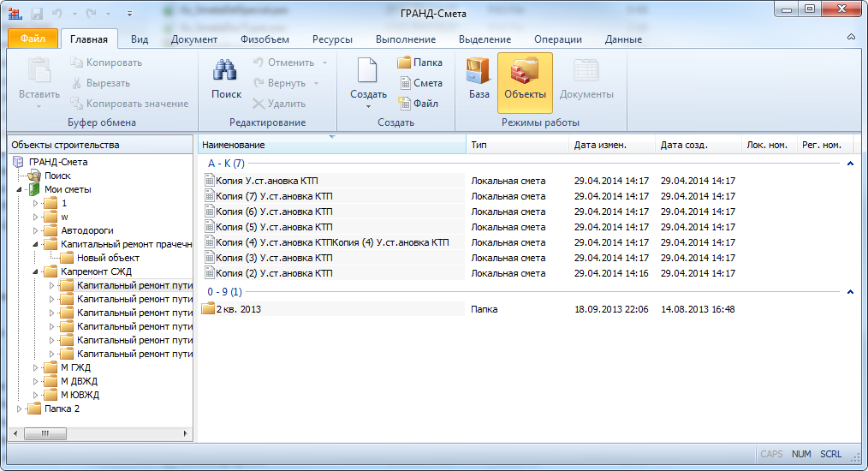
Task: Open the 2 кв. 2013 folder row
Action: click(x=332, y=309)
